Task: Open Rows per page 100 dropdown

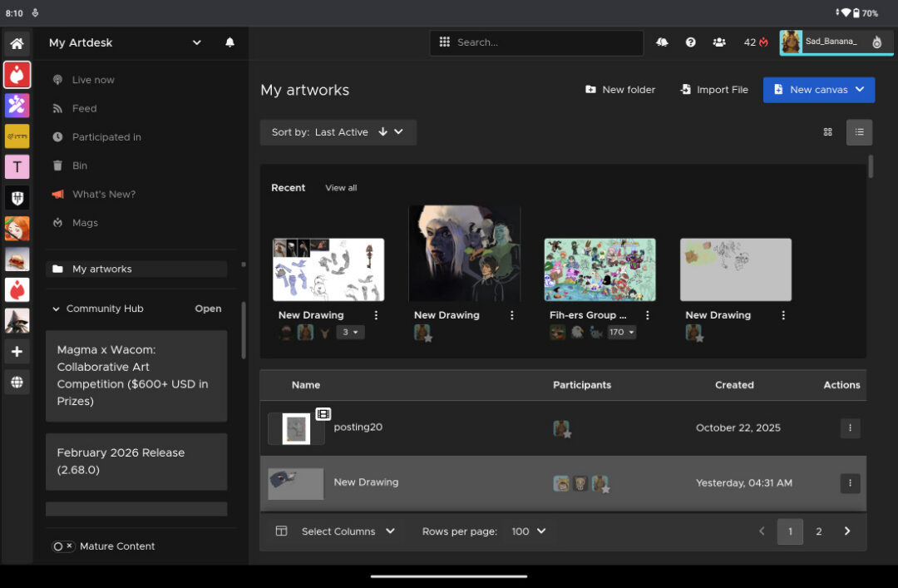Action: pos(528,531)
